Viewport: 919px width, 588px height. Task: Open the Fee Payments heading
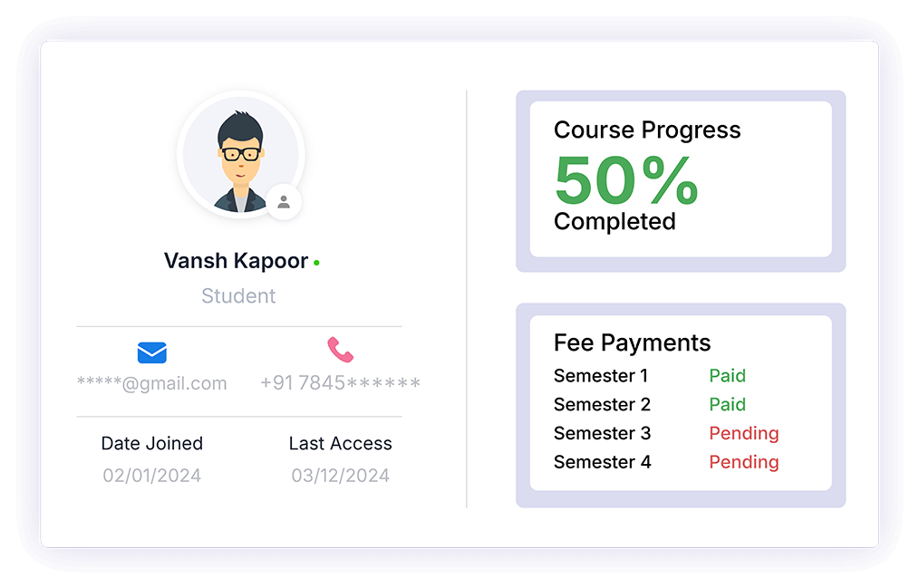[632, 343]
